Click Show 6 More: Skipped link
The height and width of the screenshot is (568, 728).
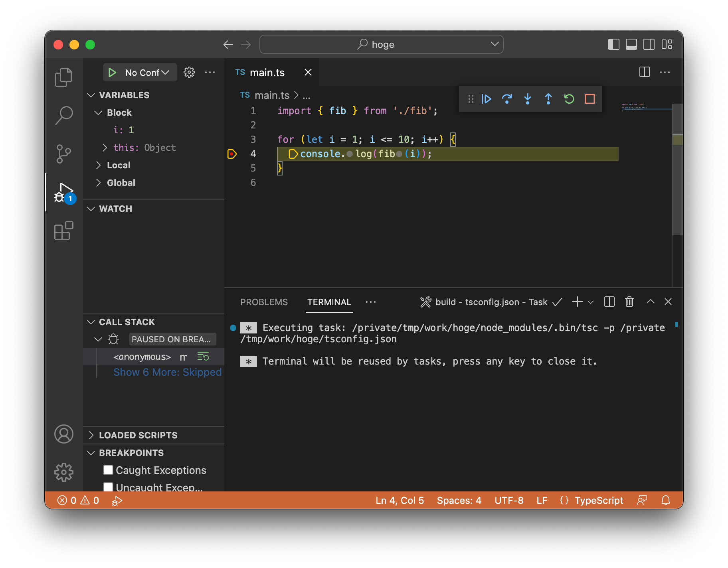click(x=167, y=372)
